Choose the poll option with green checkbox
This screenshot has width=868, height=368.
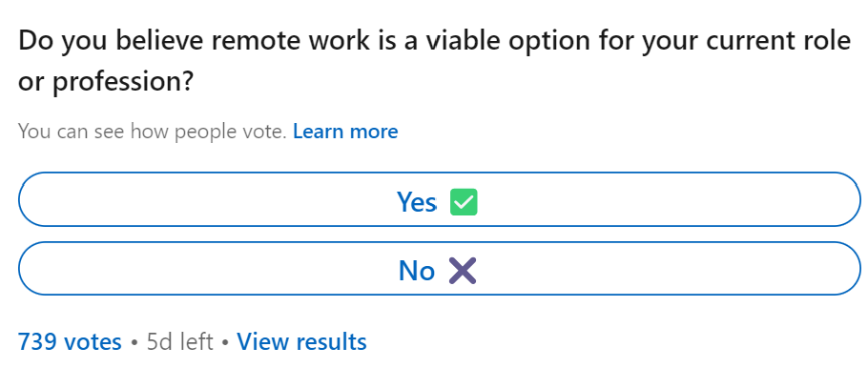click(439, 199)
